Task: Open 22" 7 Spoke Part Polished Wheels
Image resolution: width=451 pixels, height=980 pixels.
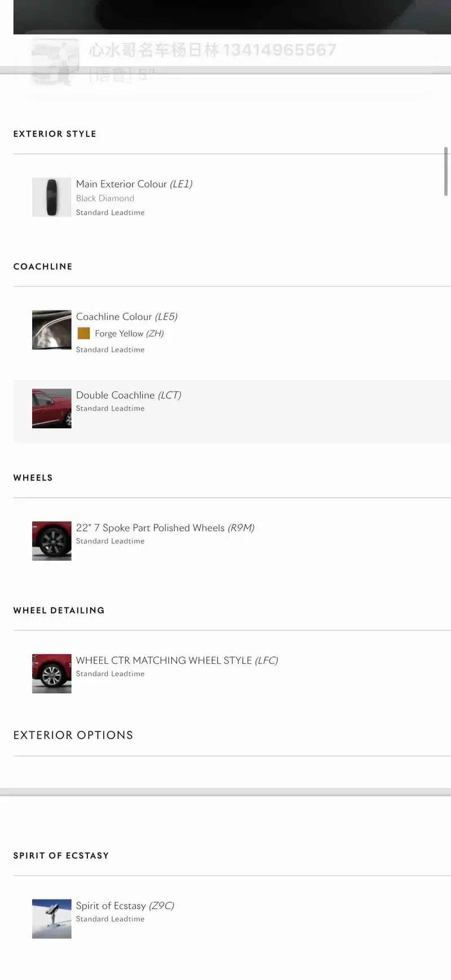Action: (x=165, y=528)
